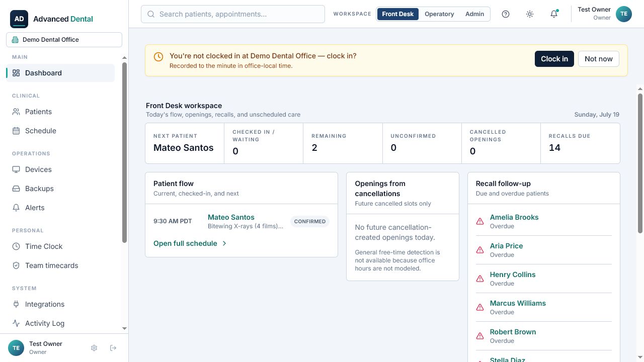Open the Schedule page
This screenshot has height=362, width=644.
tap(60, 131)
